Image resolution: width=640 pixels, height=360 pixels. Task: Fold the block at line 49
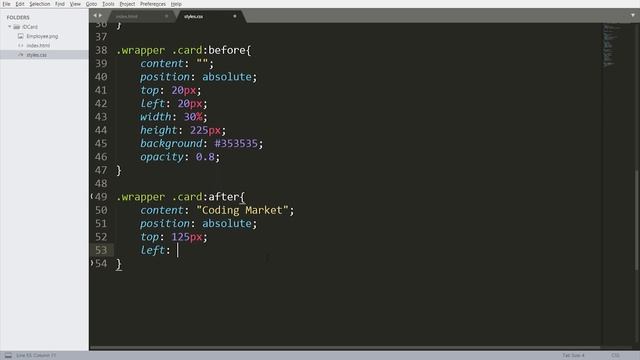[92, 197]
